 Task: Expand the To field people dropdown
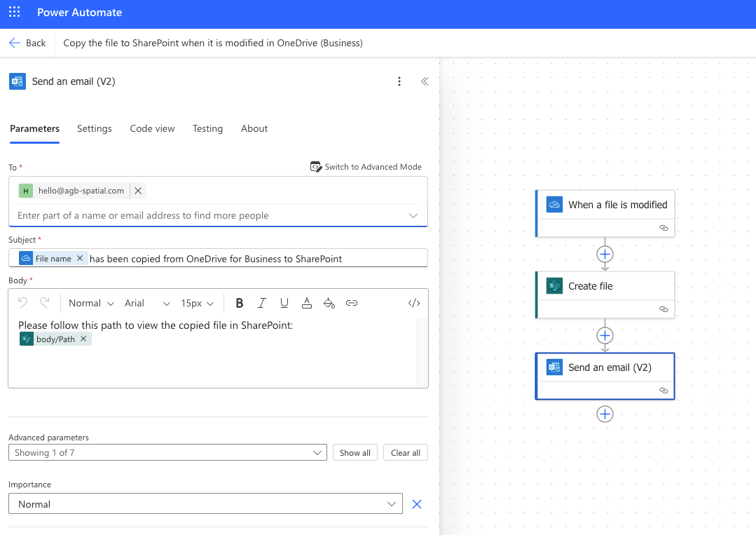pyautogui.click(x=413, y=216)
